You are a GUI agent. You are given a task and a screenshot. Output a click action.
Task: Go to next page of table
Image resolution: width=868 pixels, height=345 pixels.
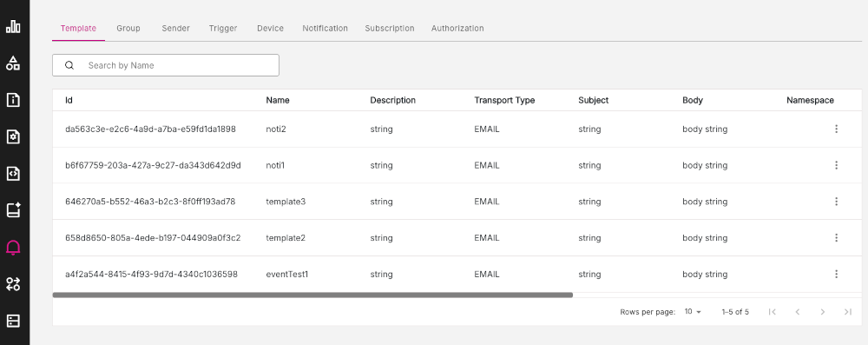coord(823,312)
